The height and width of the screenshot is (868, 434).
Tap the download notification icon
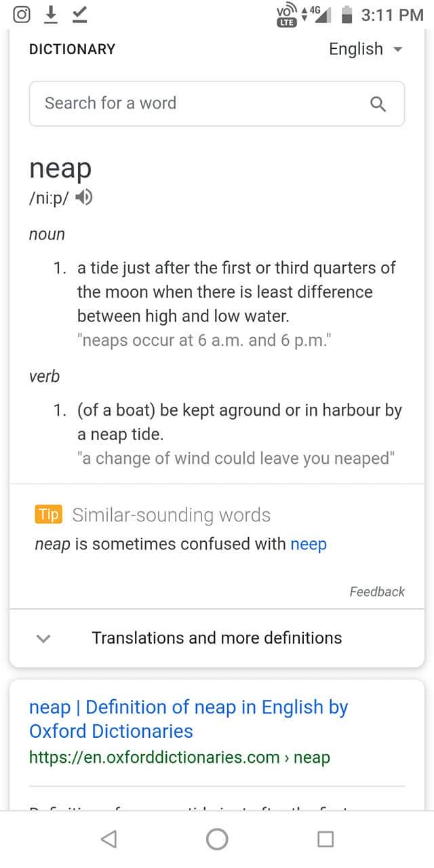tap(51, 14)
